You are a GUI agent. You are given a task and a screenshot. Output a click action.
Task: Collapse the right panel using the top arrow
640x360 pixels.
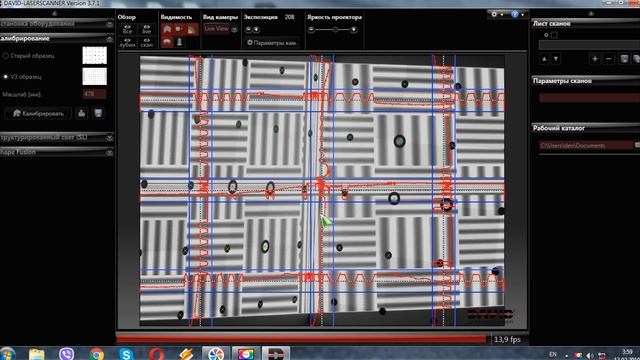(591, 13)
